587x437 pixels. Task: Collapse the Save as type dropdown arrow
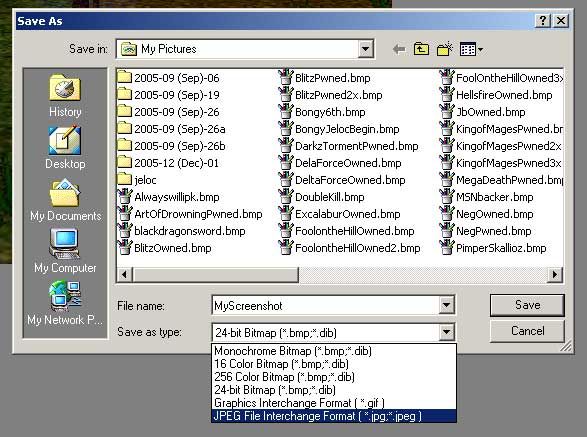tap(446, 332)
